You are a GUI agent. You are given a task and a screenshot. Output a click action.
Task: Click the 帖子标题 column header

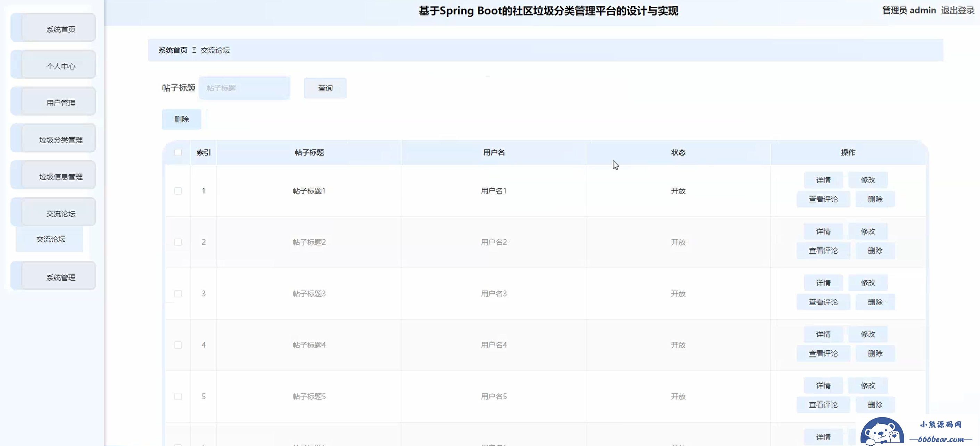coord(309,153)
